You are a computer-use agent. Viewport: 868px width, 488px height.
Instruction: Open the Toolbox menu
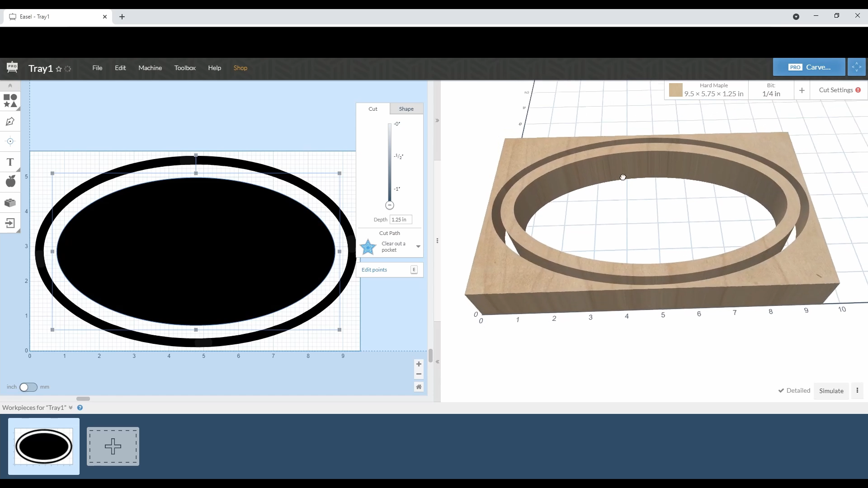(x=185, y=67)
